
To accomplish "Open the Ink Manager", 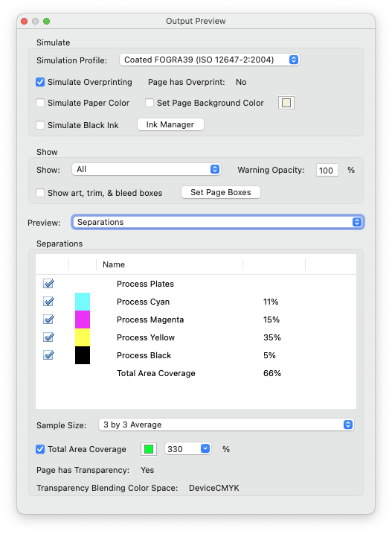I will [170, 124].
